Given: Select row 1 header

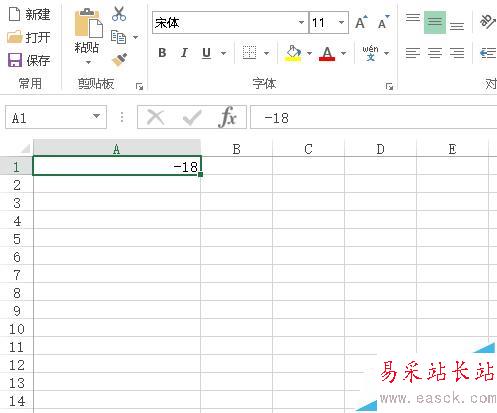Looking at the screenshot, I should [x=16, y=166].
